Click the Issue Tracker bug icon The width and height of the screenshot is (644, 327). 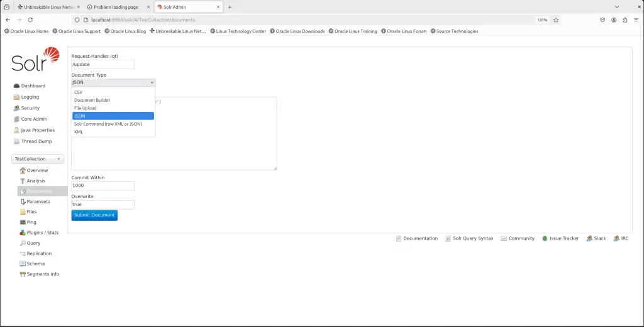click(x=545, y=238)
